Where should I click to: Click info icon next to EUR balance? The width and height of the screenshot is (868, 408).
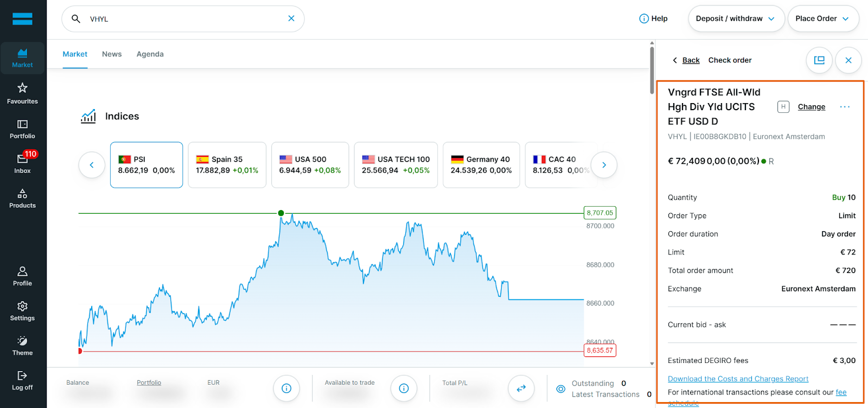[286, 388]
